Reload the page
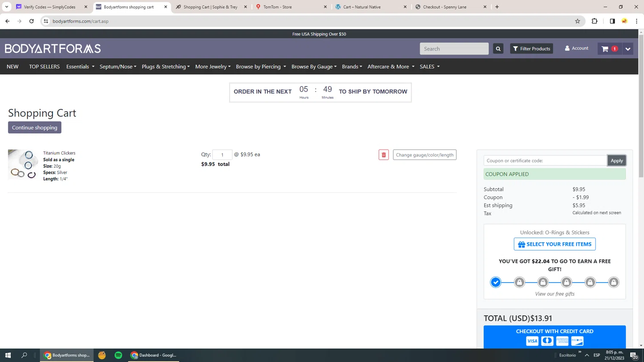Viewport: 644px width, 362px height. coord(31,21)
